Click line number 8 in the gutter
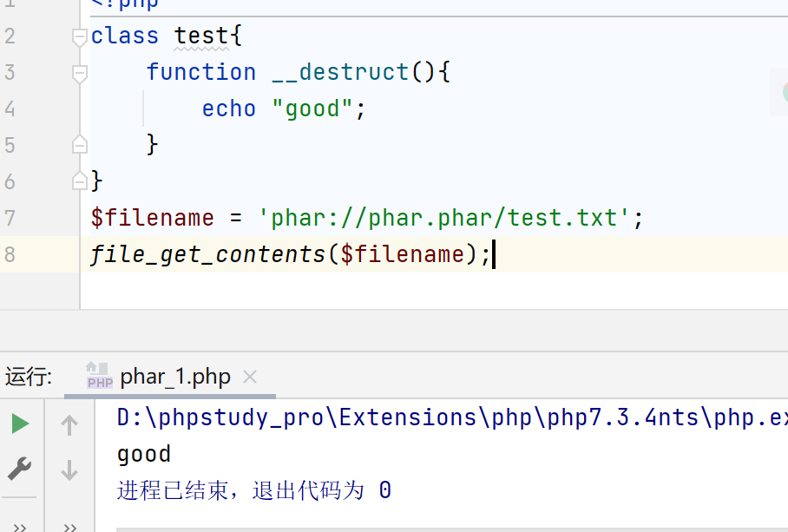The height and width of the screenshot is (532, 788). (x=10, y=254)
